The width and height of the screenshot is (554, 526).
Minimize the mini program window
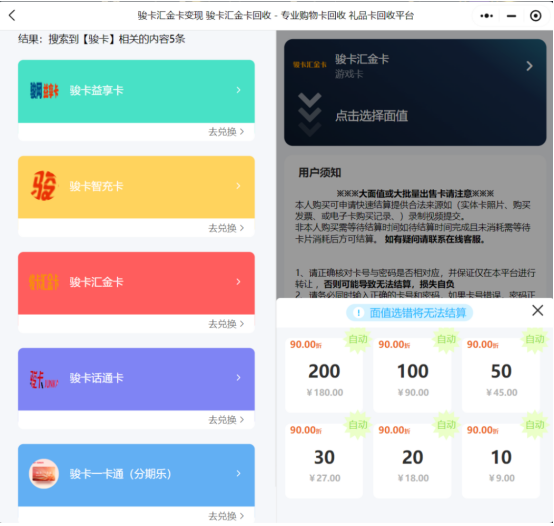click(x=511, y=16)
